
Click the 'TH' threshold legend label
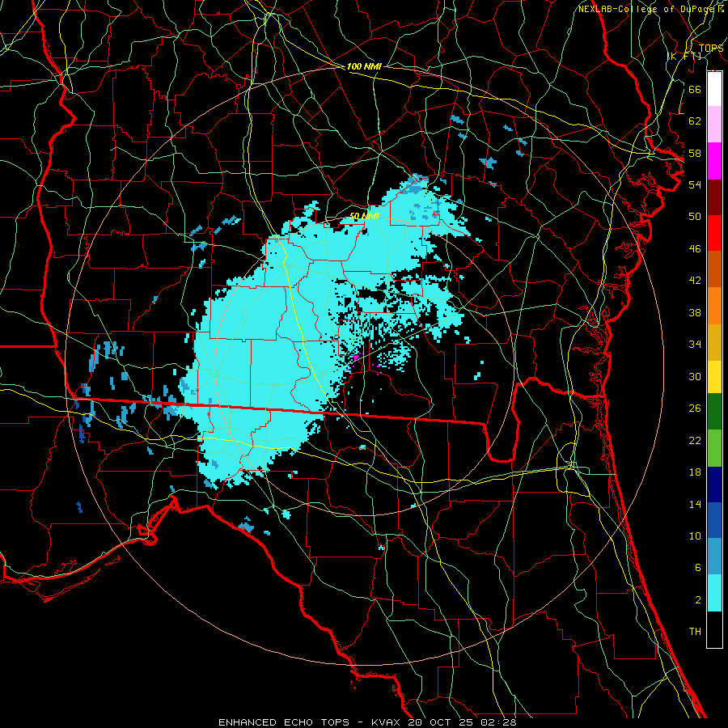[695, 631]
